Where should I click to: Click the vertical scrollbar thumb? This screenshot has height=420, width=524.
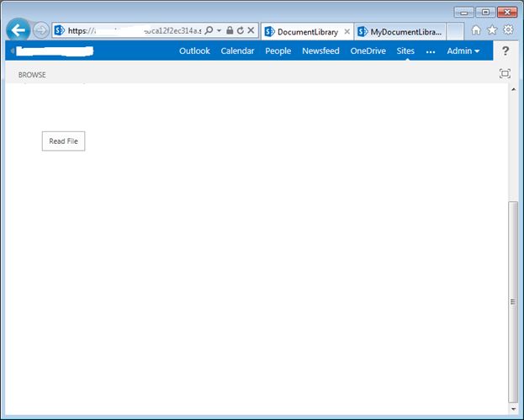[x=512, y=302]
